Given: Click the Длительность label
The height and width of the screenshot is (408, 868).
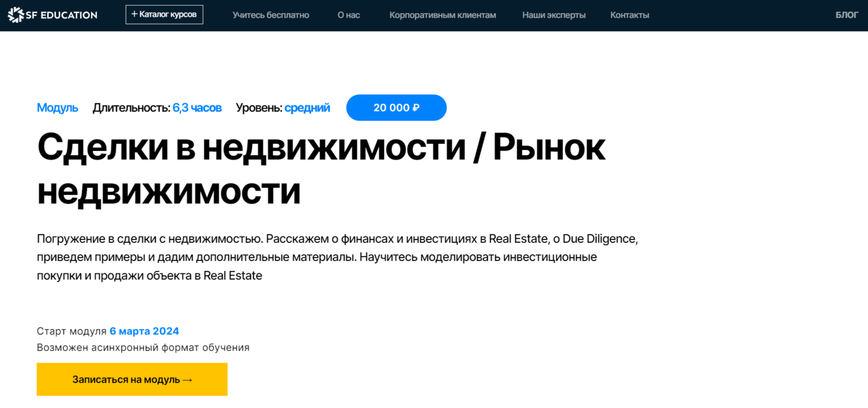Looking at the screenshot, I should click(x=131, y=108).
